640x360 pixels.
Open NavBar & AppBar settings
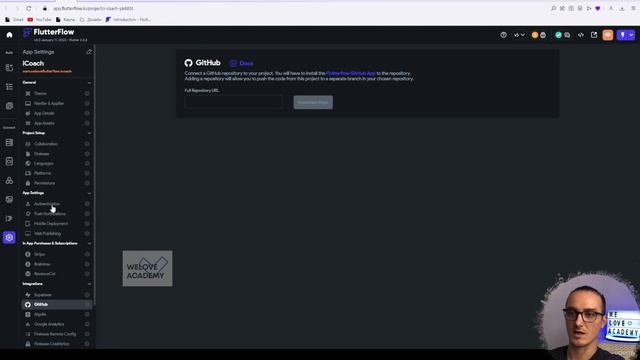[x=57, y=103]
